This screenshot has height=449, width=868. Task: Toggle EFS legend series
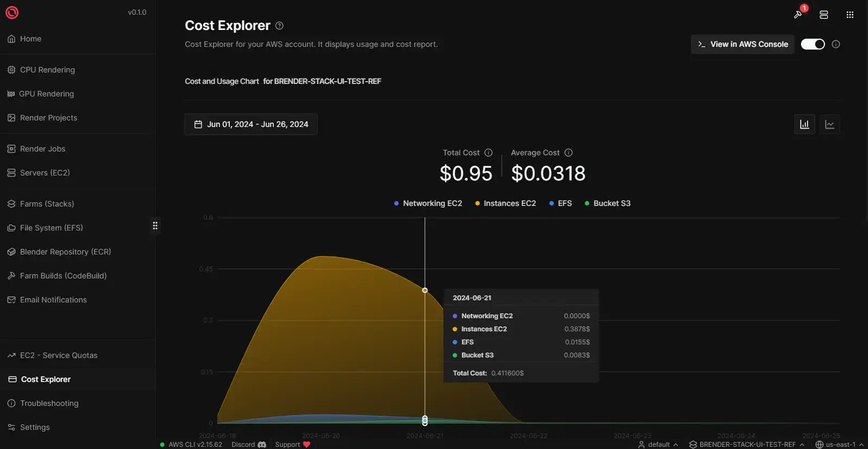[x=560, y=203]
